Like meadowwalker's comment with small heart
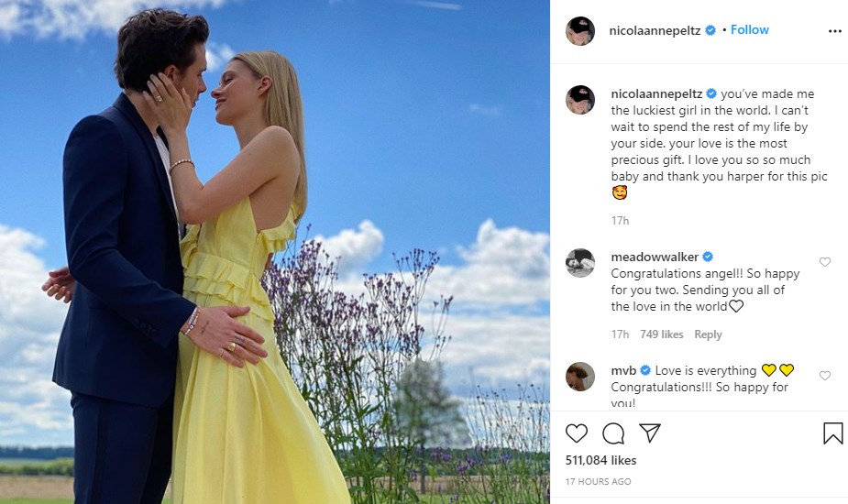848x504 pixels. 825,262
